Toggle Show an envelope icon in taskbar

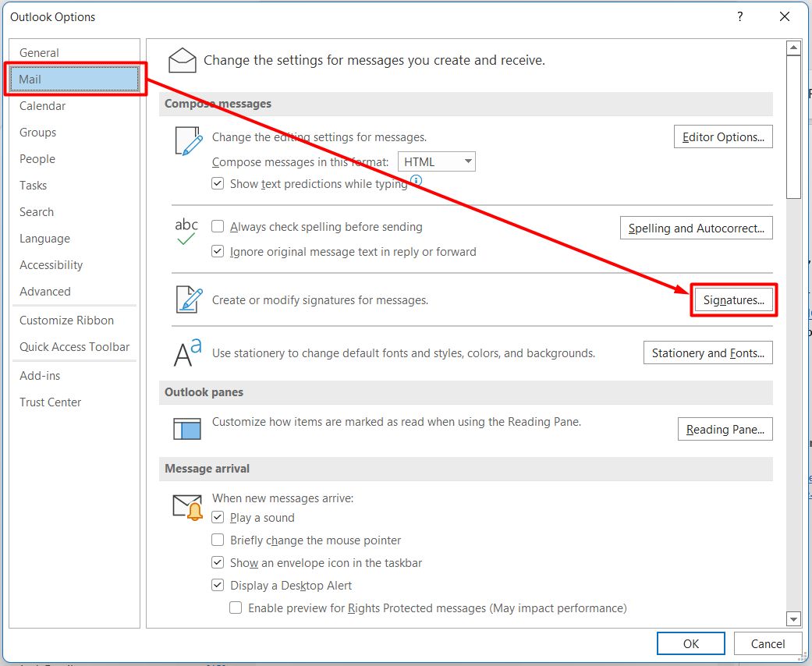[x=218, y=562]
